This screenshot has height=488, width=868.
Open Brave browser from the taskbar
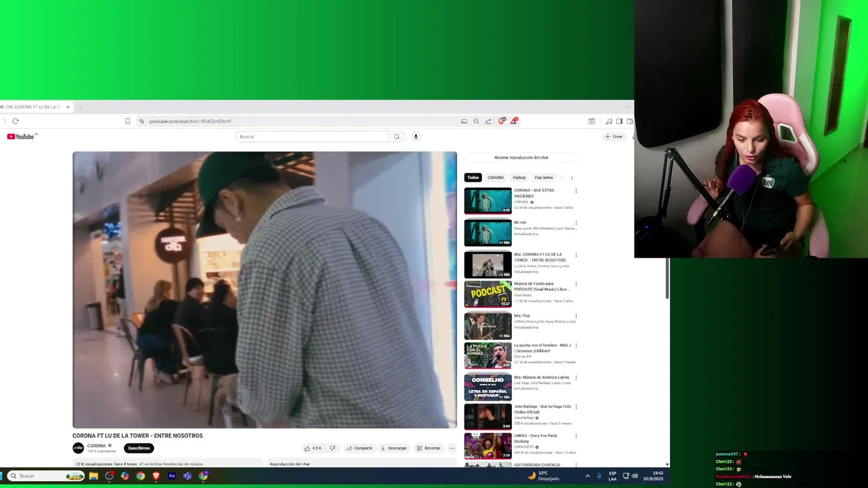(156, 476)
